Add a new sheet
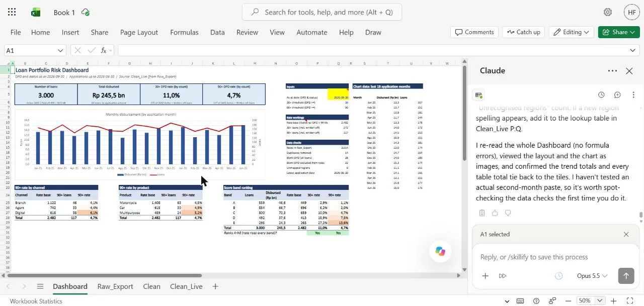The image size is (644, 306). coord(215,286)
